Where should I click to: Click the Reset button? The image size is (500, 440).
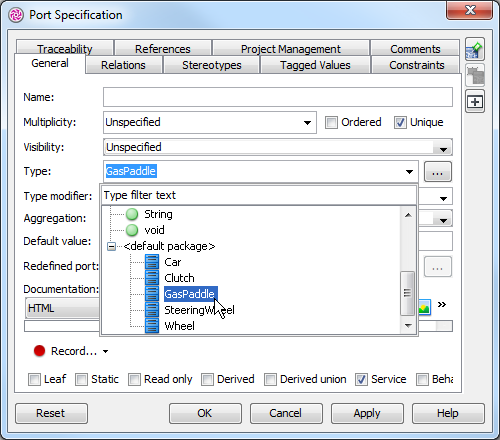51,413
